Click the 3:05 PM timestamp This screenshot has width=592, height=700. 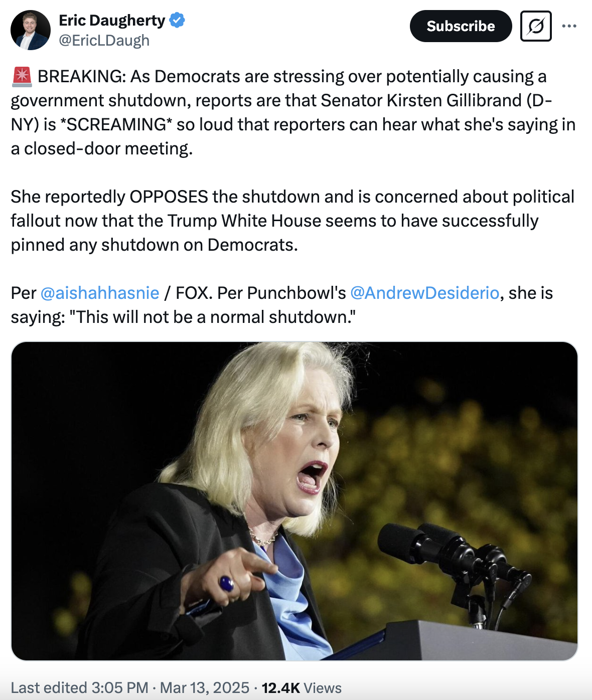click(x=119, y=687)
